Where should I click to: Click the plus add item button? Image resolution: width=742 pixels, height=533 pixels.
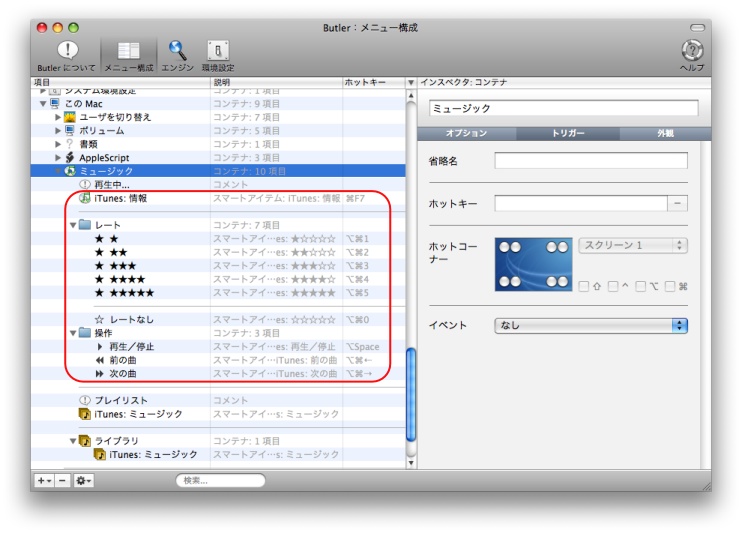(44, 480)
